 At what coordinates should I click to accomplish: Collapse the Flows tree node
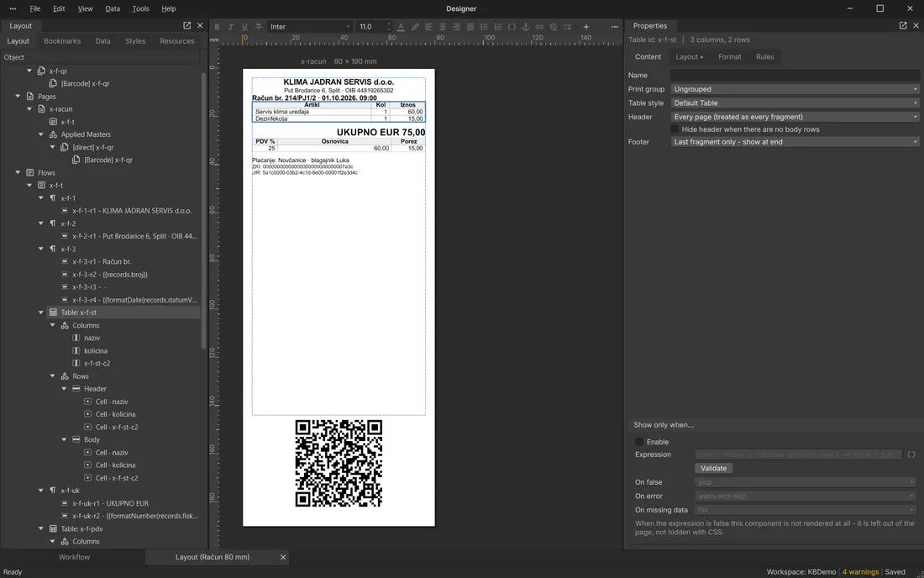click(18, 172)
